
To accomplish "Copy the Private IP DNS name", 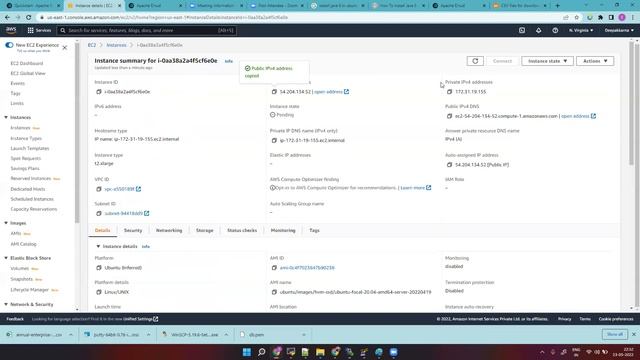I will click(274, 140).
